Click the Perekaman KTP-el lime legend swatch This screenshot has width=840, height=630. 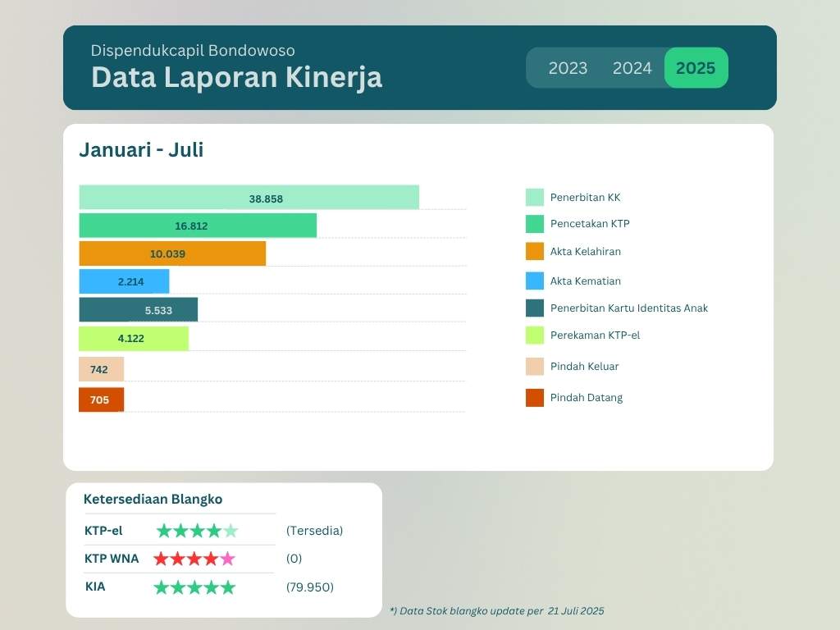point(535,336)
